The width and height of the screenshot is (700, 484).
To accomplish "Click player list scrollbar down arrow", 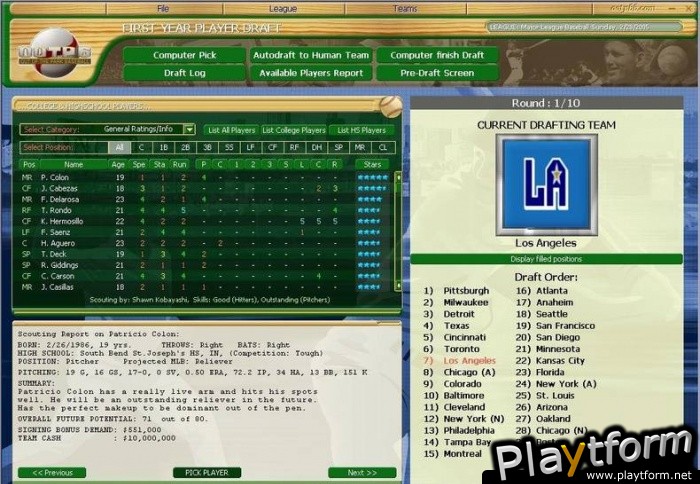I will click(x=398, y=286).
